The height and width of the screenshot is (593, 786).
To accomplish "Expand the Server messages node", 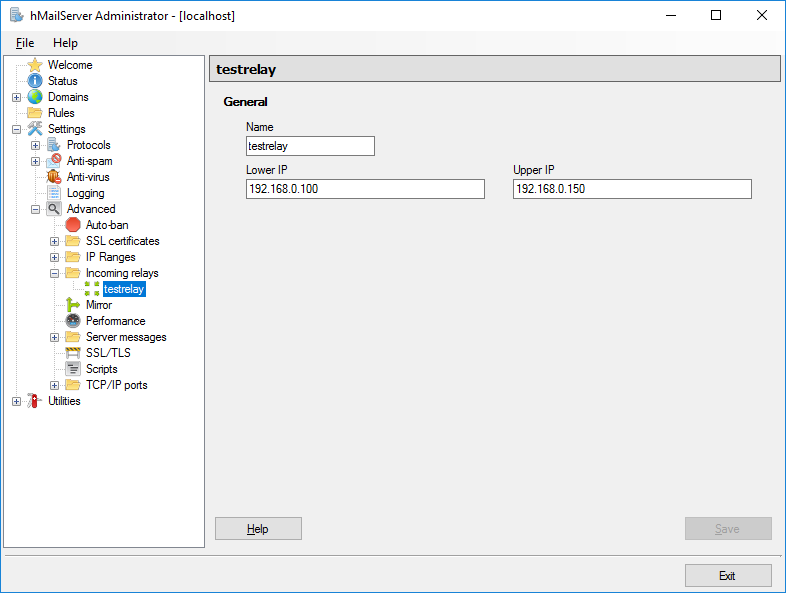I will 54,337.
